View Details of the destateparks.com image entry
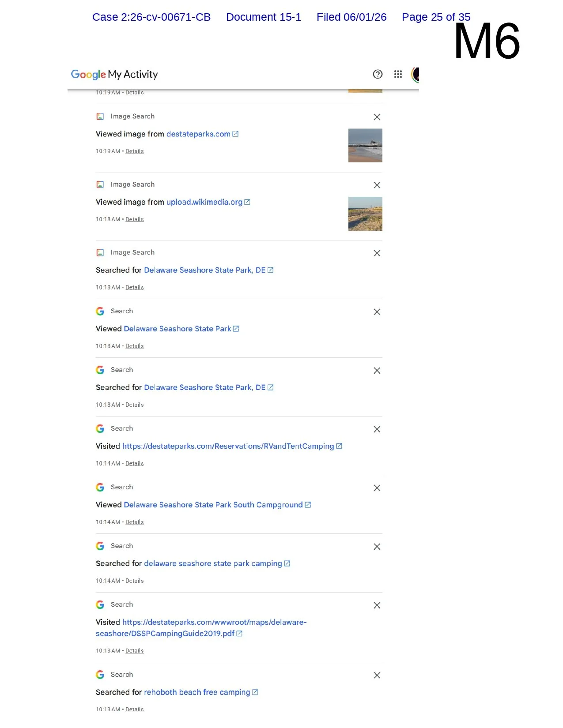 coord(135,151)
